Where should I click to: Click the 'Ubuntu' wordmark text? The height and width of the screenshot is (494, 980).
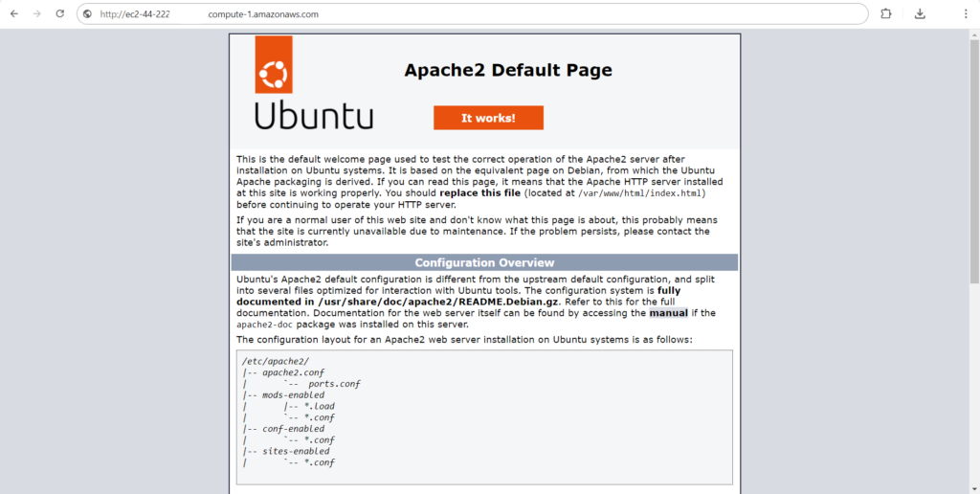click(314, 115)
